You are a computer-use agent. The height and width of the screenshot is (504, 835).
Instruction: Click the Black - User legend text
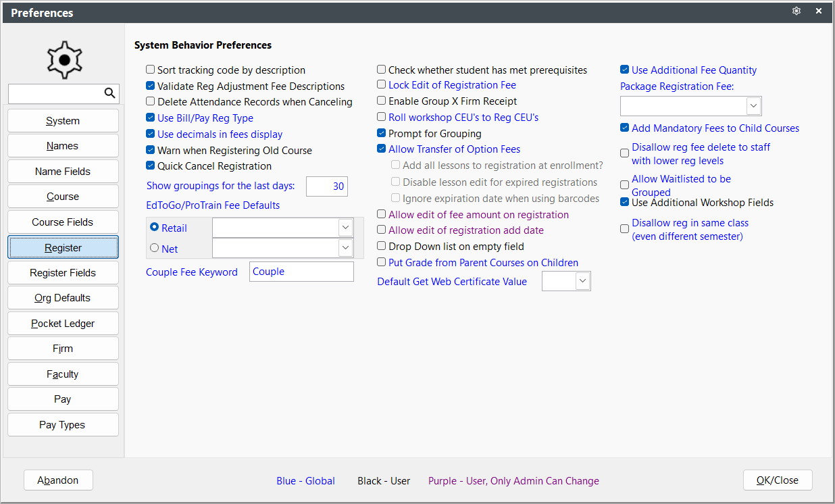[x=384, y=481]
